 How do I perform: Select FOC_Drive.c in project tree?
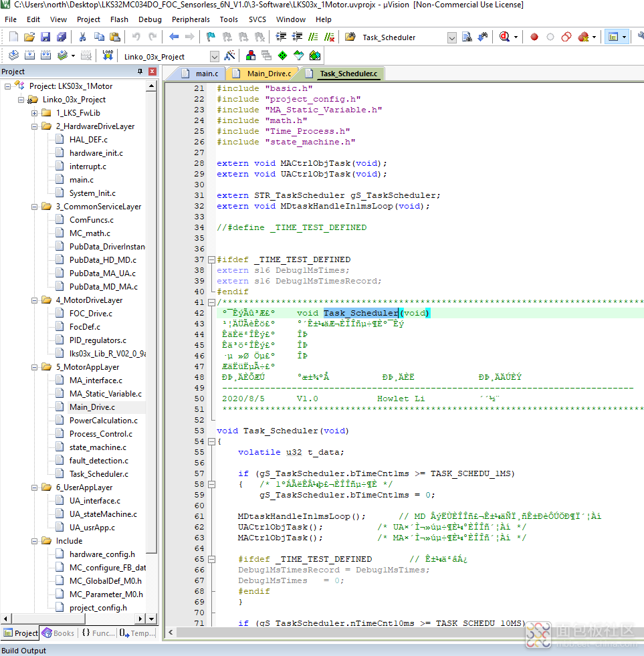coord(91,314)
